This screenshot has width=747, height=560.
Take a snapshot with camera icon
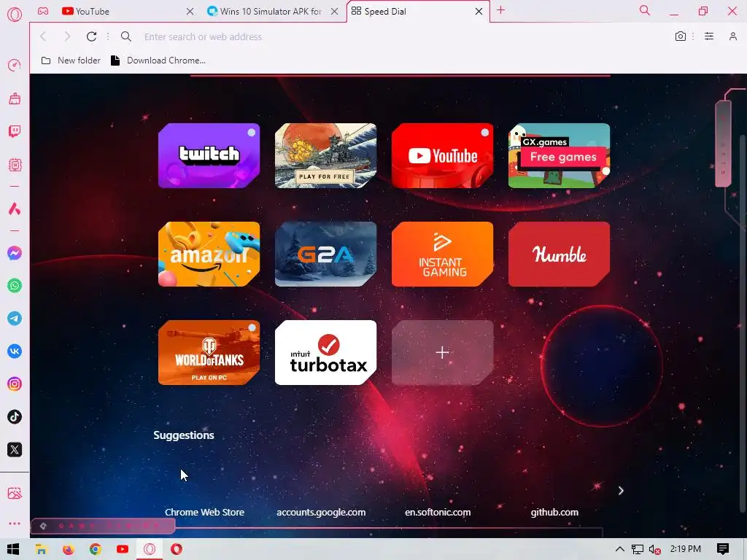(x=681, y=36)
